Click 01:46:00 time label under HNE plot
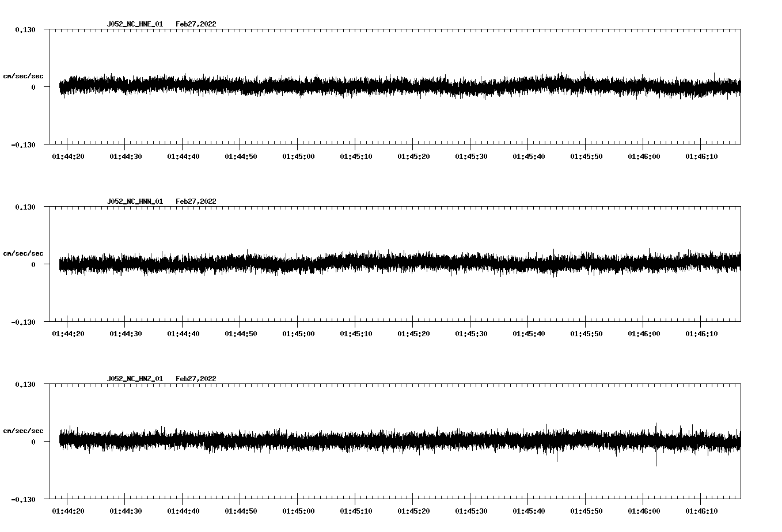This screenshot has width=782, height=532. 644,157
